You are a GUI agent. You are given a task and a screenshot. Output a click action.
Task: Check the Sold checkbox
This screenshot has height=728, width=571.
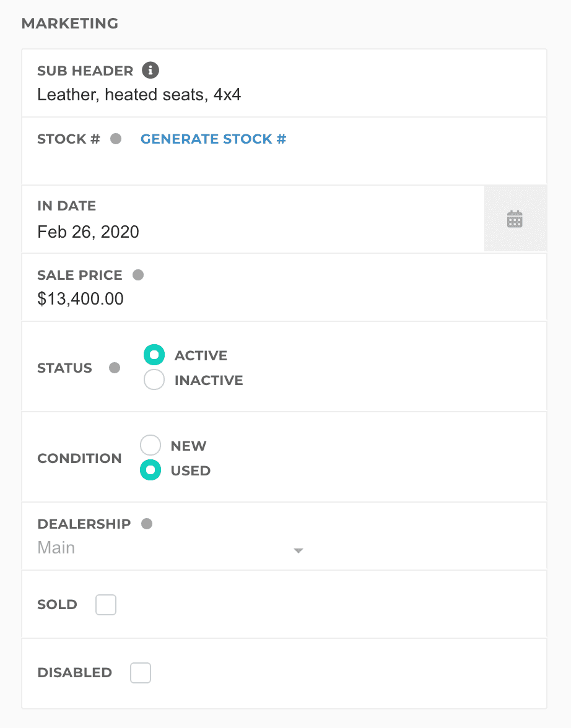coord(106,605)
